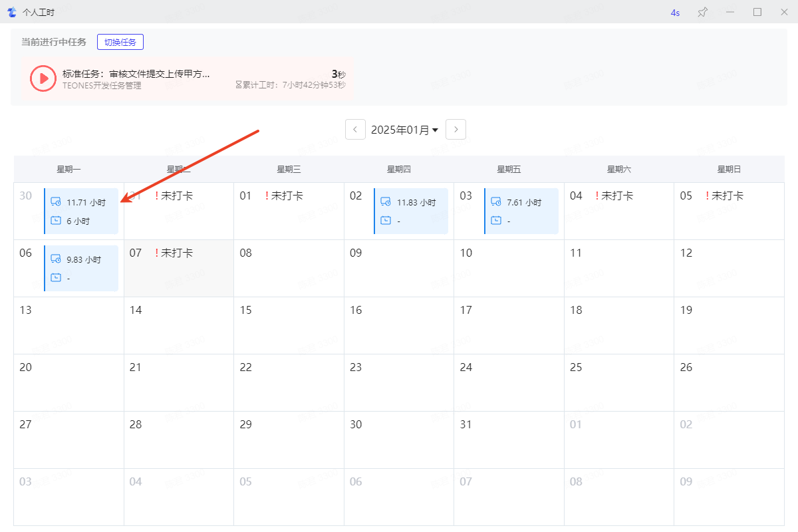This screenshot has width=798, height=532.
Task: Maximize the 个人工时 window
Action: 757,13
